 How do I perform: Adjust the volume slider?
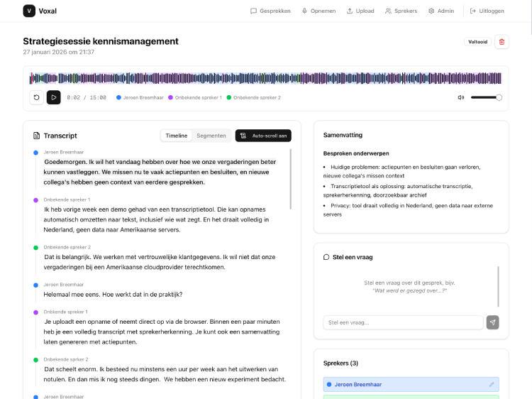coord(486,97)
